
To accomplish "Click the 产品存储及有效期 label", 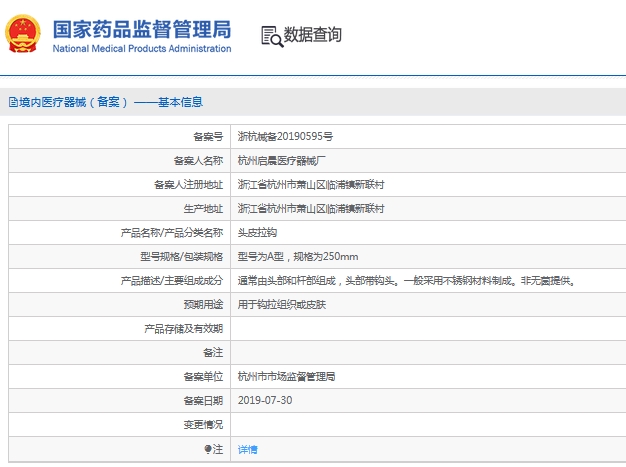I will click(183, 328).
